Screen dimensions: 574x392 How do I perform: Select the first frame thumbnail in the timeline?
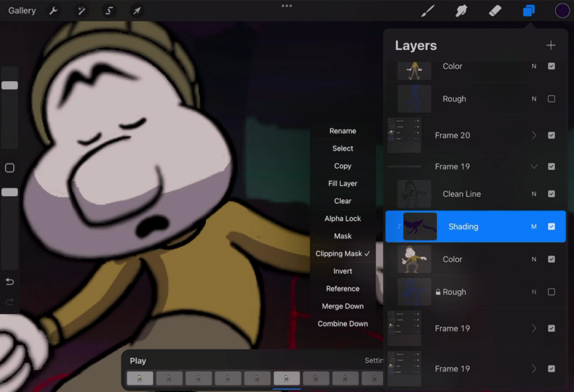tap(140, 378)
